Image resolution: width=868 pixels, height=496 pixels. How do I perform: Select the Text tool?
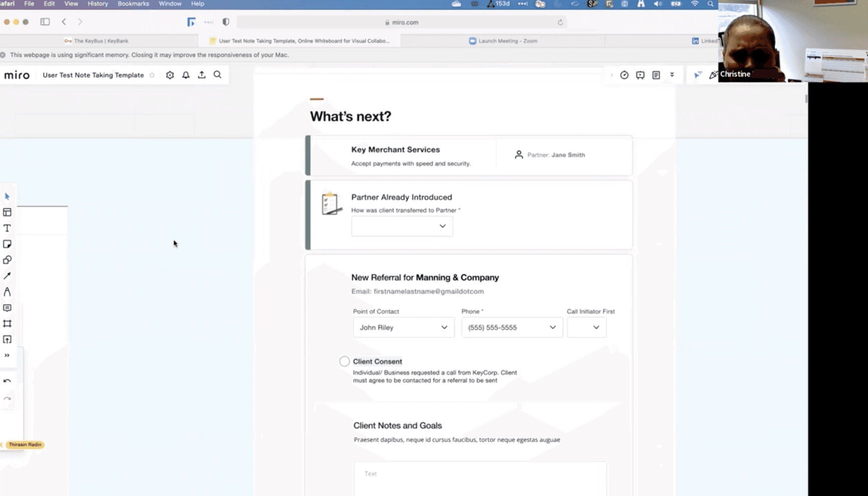point(7,228)
